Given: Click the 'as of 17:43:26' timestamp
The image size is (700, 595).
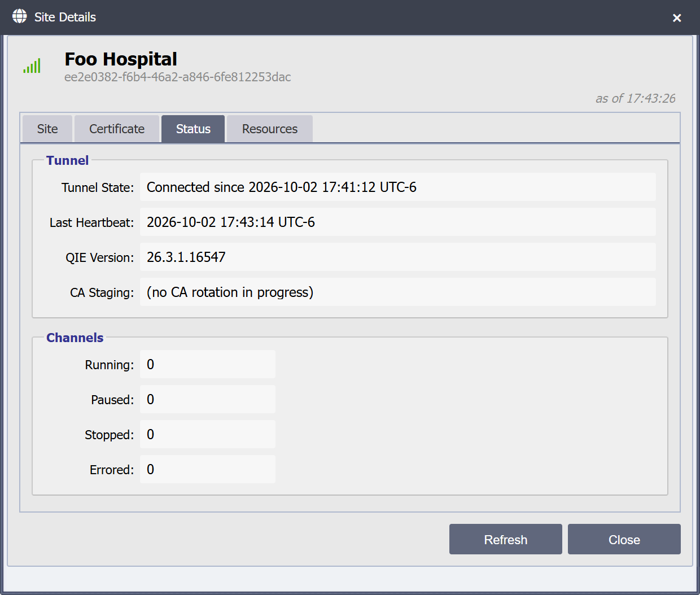Looking at the screenshot, I should click(x=636, y=98).
